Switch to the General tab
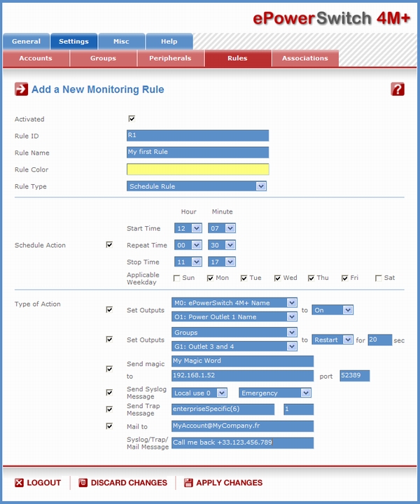Screen dimensions: 420x504 tap(26, 41)
